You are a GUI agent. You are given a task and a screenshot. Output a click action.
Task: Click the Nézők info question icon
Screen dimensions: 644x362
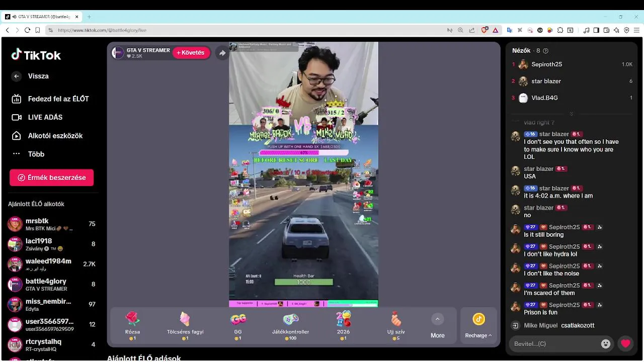click(546, 51)
